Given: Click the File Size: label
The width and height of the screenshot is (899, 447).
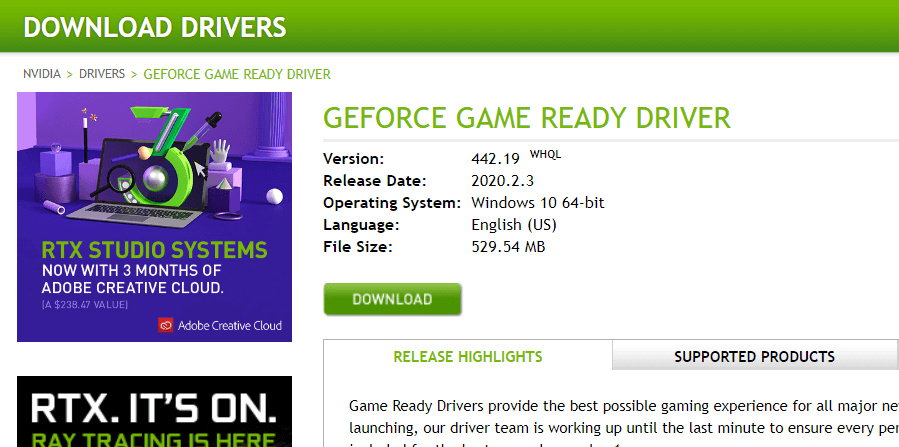Looking at the screenshot, I should (358, 247).
